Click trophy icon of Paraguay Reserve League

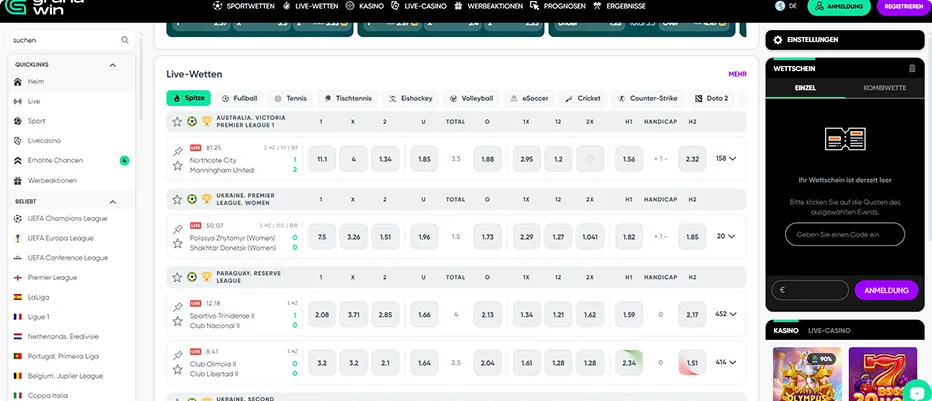pos(206,277)
